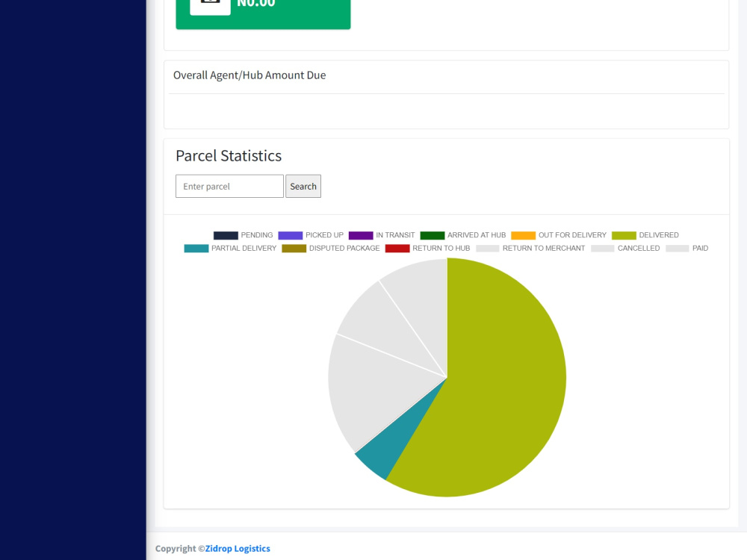
Task: Toggle the RETURN TO MERCHANT legend swatch
Action: (x=487, y=249)
